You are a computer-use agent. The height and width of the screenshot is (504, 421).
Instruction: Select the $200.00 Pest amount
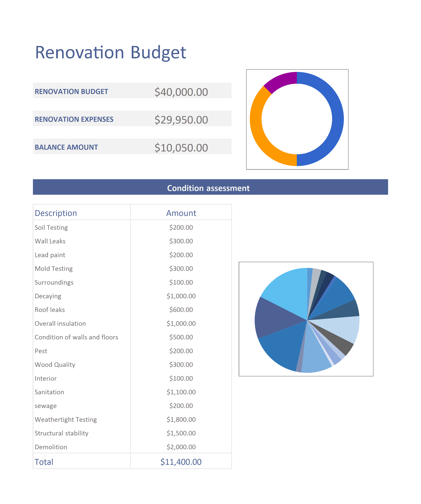(x=181, y=351)
